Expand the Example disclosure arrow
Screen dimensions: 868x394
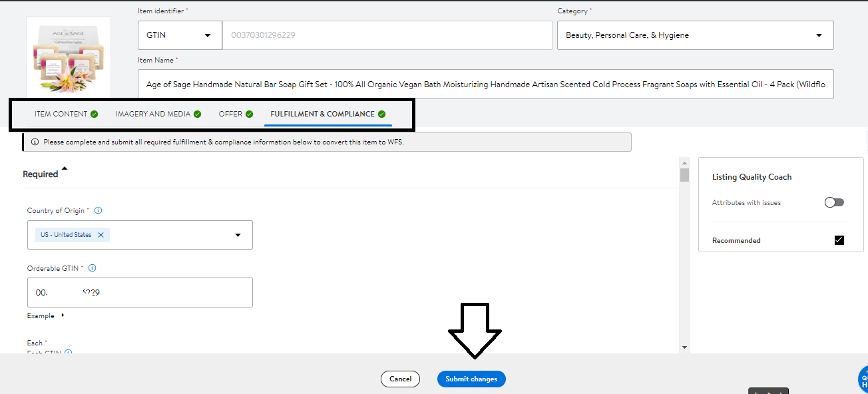point(63,315)
